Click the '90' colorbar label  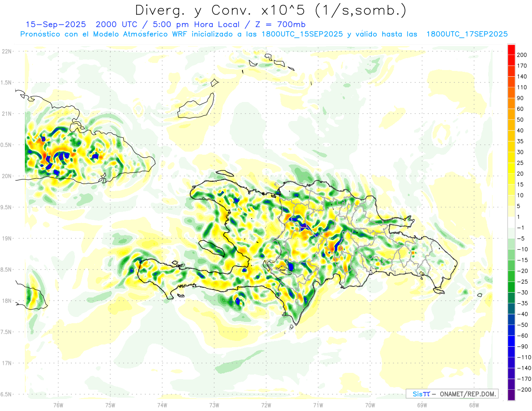click(521, 98)
